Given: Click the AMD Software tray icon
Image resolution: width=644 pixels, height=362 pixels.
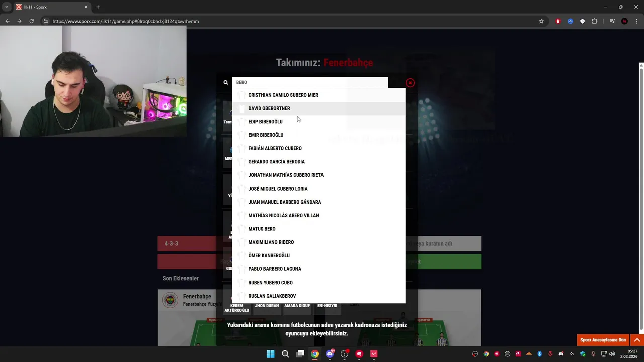Looking at the screenshot, I should point(518,354).
